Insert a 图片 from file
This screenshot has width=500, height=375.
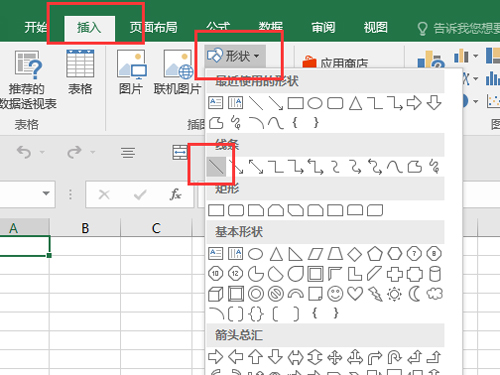pos(131,72)
